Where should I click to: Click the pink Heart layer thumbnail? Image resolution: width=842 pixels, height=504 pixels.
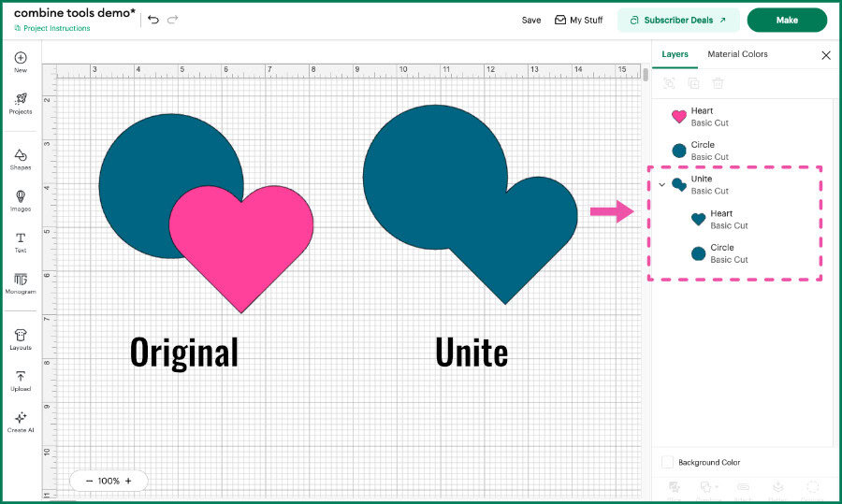679,117
